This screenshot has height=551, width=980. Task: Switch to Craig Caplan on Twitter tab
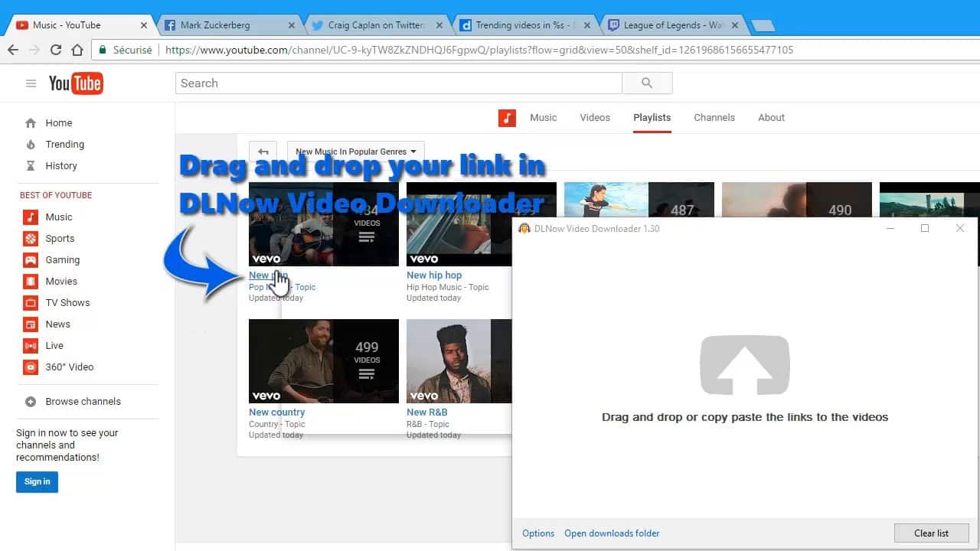tap(377, 25)
